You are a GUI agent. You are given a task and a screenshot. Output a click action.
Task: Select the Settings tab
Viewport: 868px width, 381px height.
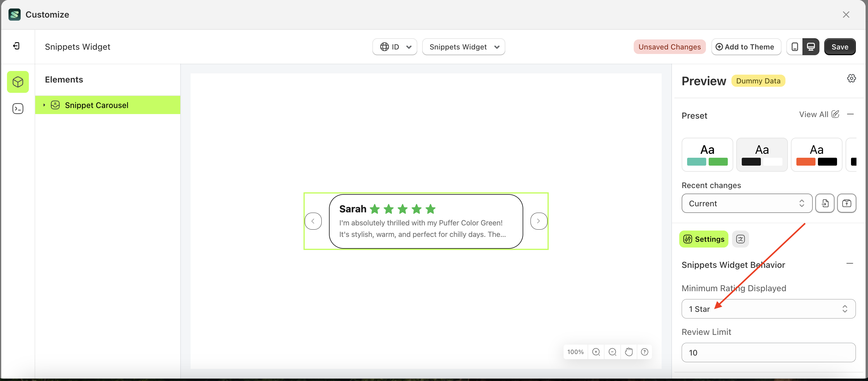coord(704,239)
